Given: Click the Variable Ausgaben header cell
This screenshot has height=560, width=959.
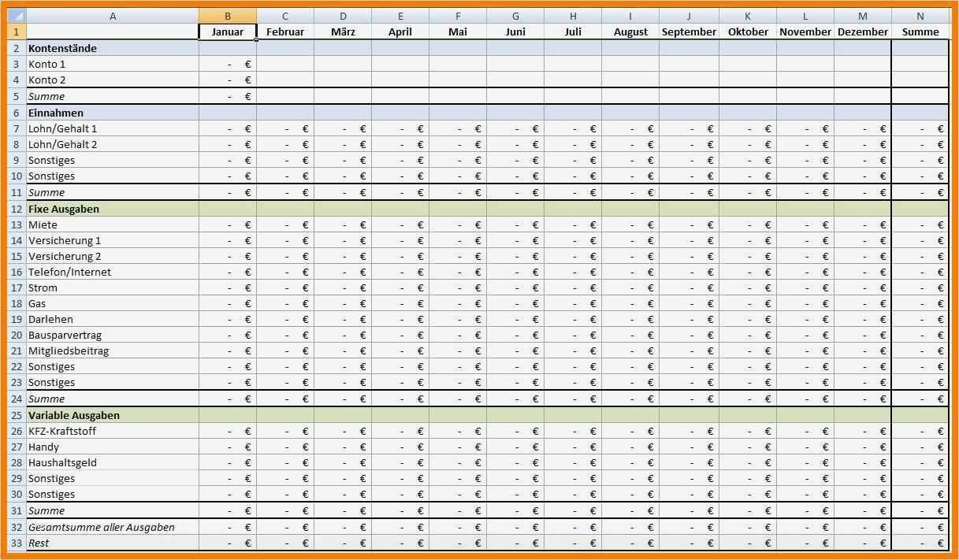Looking at the screenshot, I should [x=113, y=415].
